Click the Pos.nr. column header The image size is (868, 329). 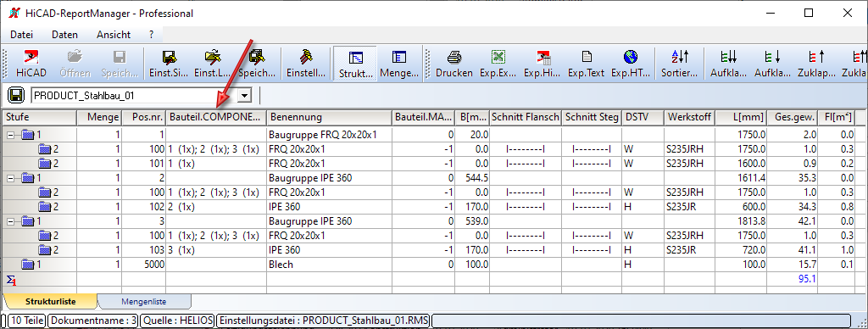144,117
